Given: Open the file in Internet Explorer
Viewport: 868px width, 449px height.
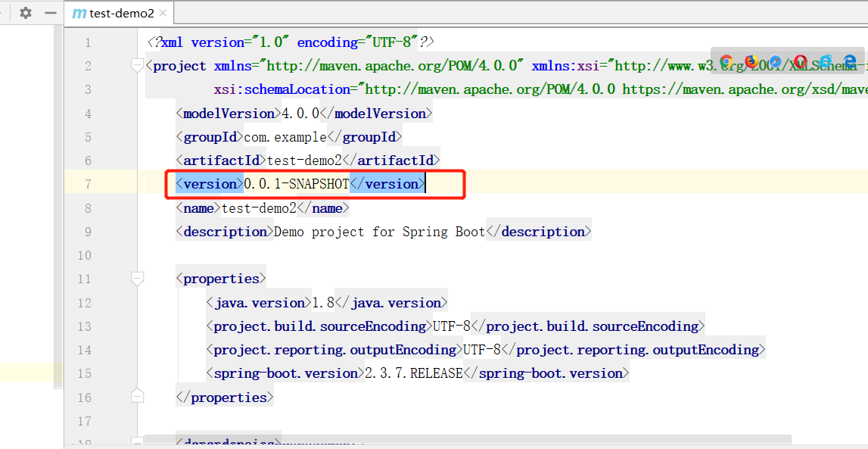Looking at the screenshot, I should [x=826, y=61].
